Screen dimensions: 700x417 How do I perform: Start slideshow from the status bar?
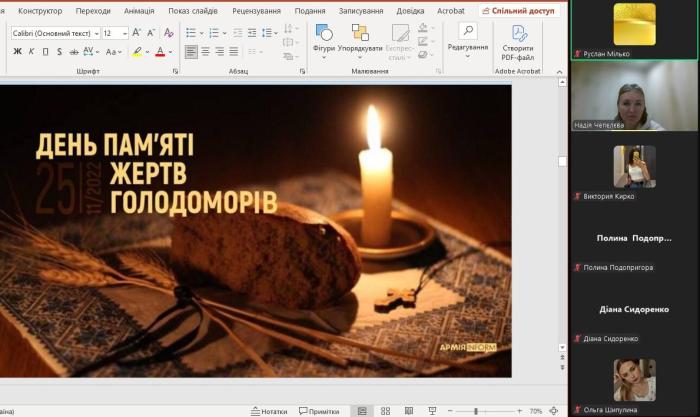click(x=434, y=411)
